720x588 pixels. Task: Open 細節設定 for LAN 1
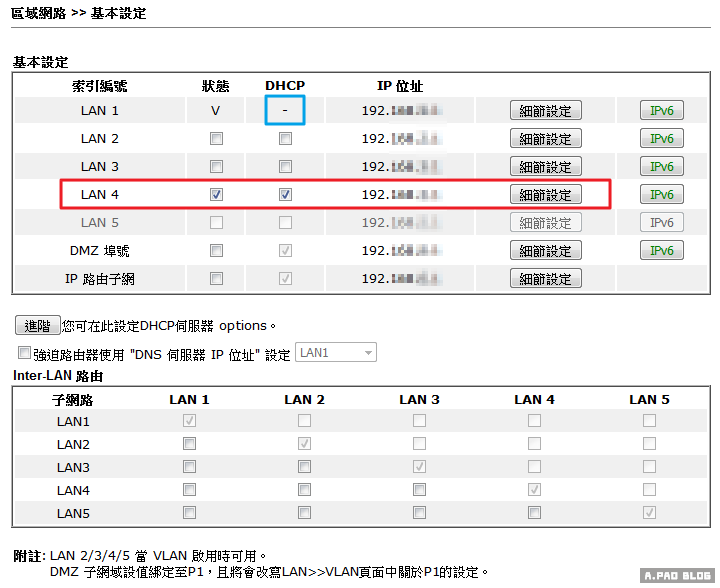click(x=545, y=111)
